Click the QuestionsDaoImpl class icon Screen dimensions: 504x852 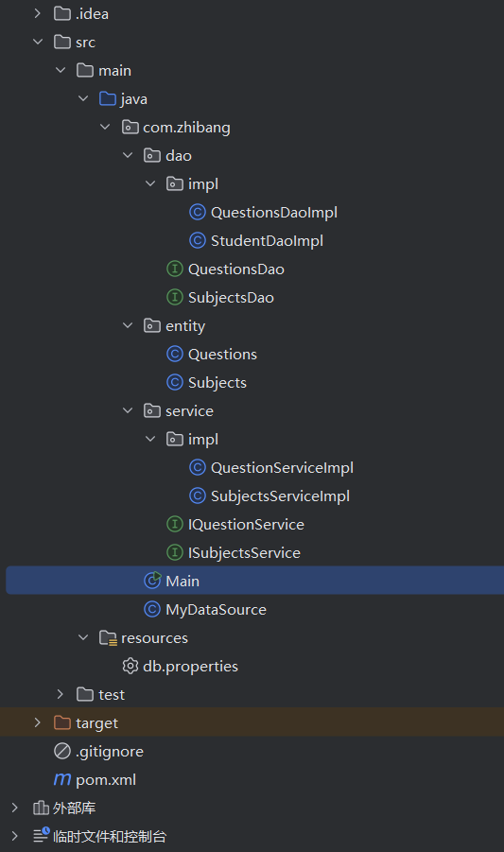point(197,212)
